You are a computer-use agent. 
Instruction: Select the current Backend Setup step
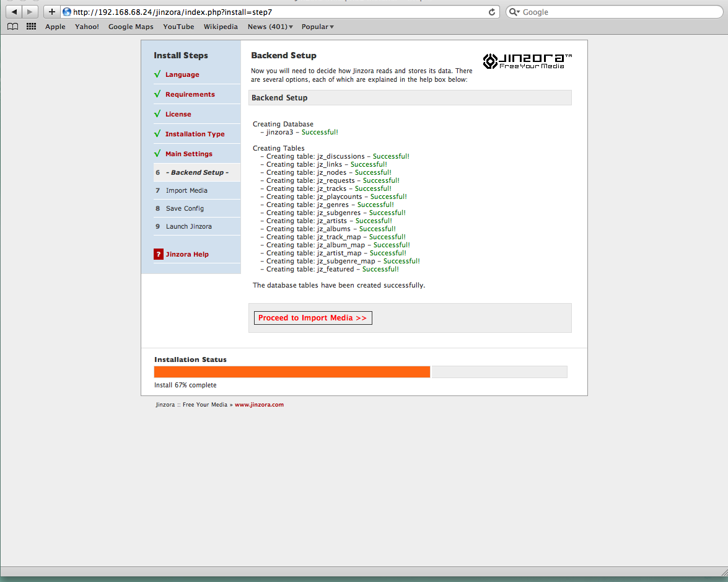[197, 172]
